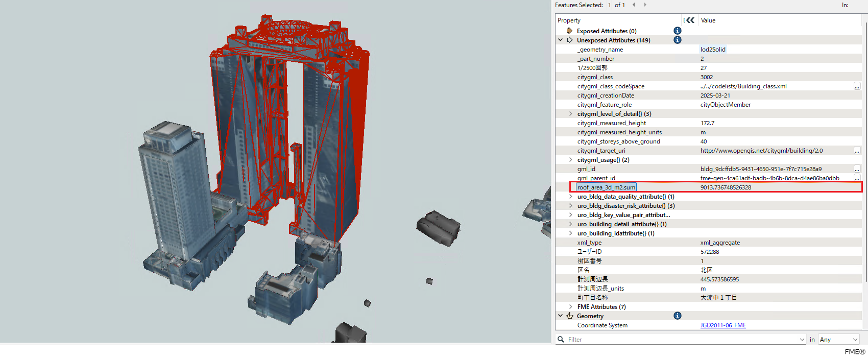Click info icon beside Unexposed Attributes
This screenshot has width=868, height=358.
pyautogui.click(x=678, y=40)
